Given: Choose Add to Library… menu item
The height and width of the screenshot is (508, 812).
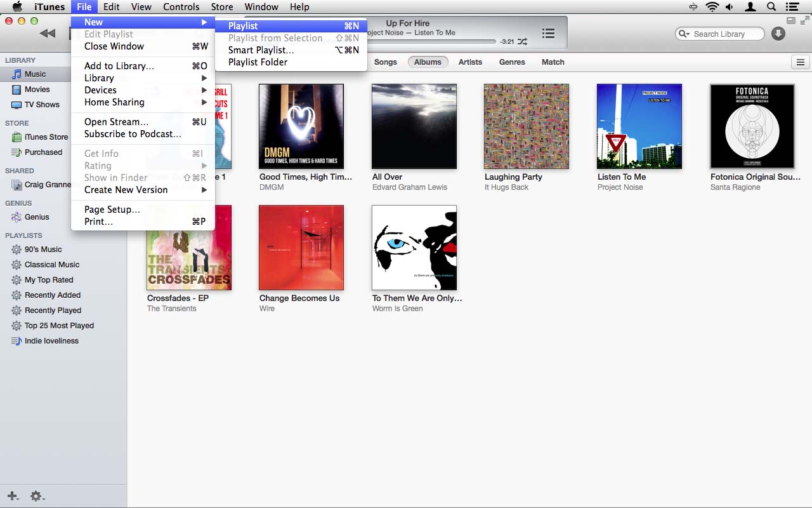Looking at the screenshot, I should (143, 66).
